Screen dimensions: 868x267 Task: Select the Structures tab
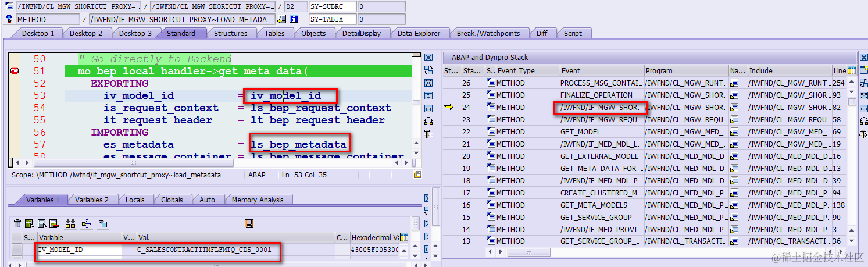point(231,33)
